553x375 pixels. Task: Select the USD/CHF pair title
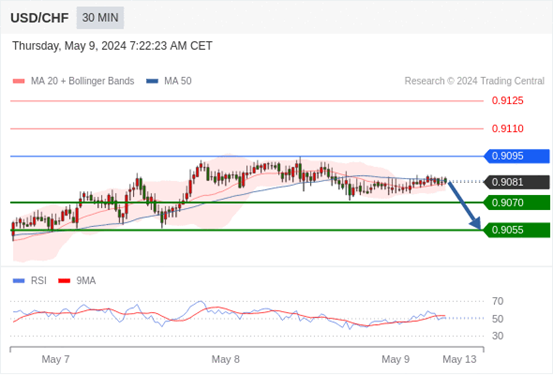pyautogui.click(x=40, y=18)
